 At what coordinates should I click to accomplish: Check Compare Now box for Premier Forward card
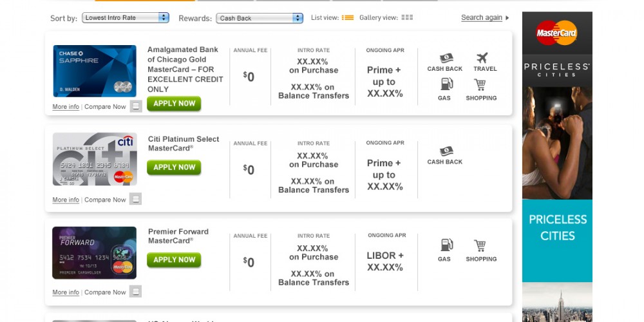[x=135, y=292]
